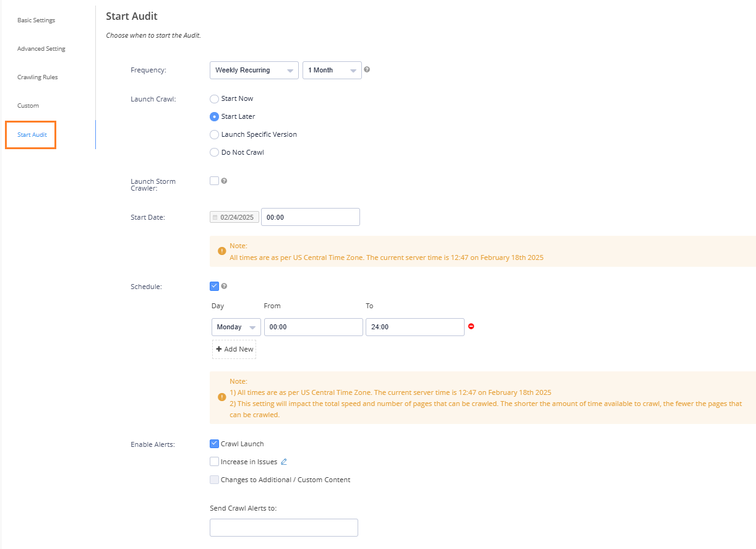Enable the Launch Storm Crawler checkbox
The image size is (756, 549).
point(214,181)
